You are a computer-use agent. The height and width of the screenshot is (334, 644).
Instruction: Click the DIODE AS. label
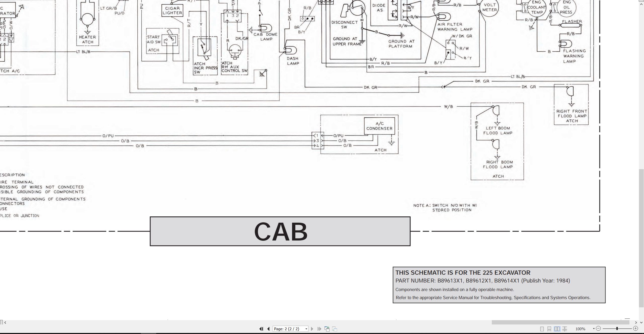[379, 8]
